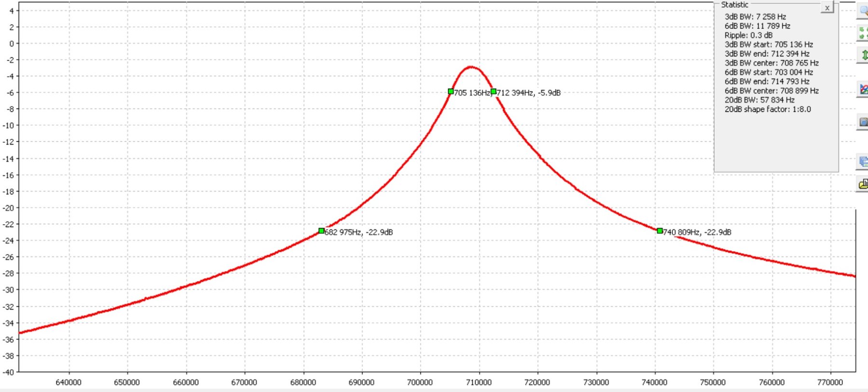This screenshot has width=868, height=392.
Task: Click the 'Statistic' panel title
Action: (734, 5)
